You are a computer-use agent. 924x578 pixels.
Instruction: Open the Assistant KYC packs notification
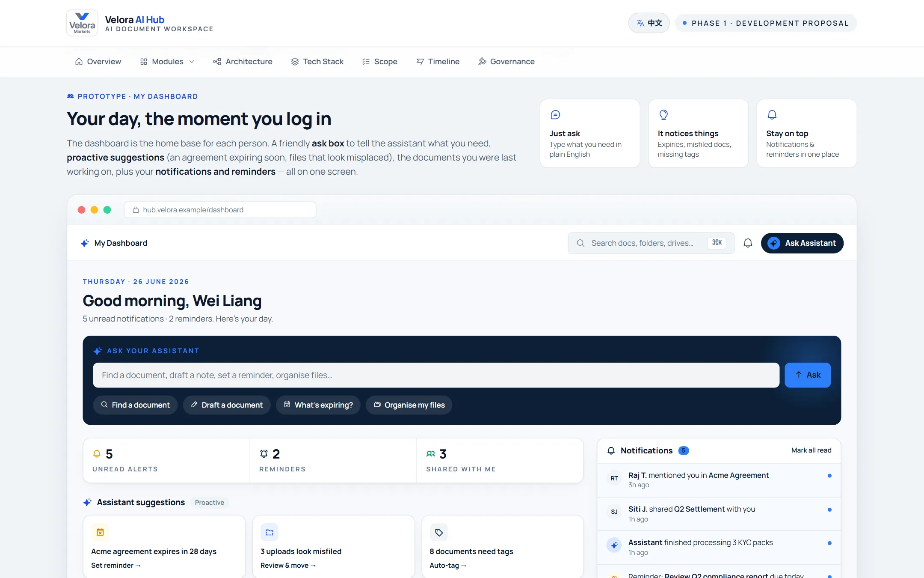(x=719, y=548)
